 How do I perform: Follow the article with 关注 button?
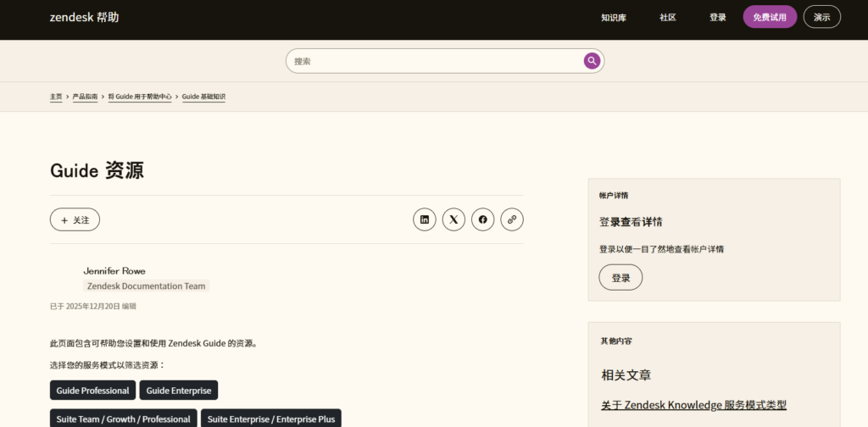pyautogui.click(x=75, y=219)
